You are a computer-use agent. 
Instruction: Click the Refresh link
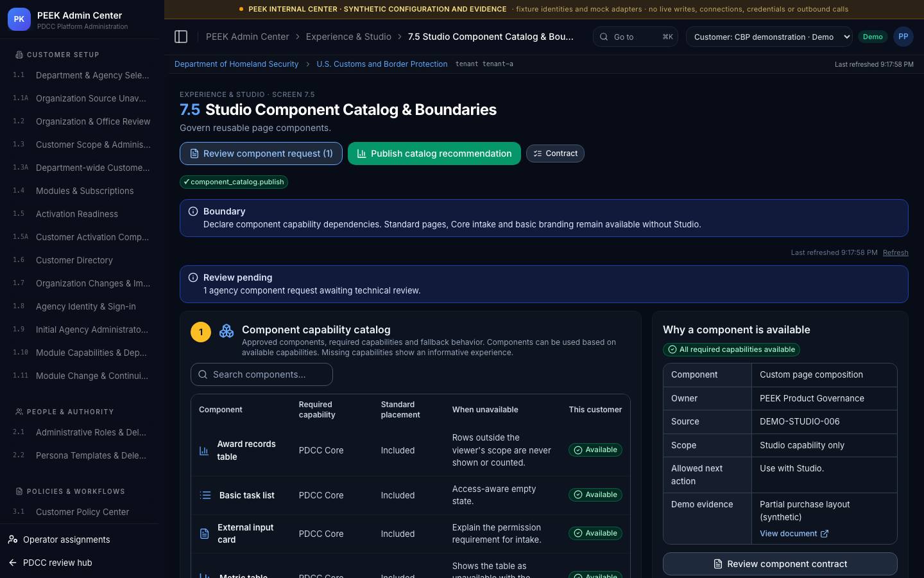(895, 252)
